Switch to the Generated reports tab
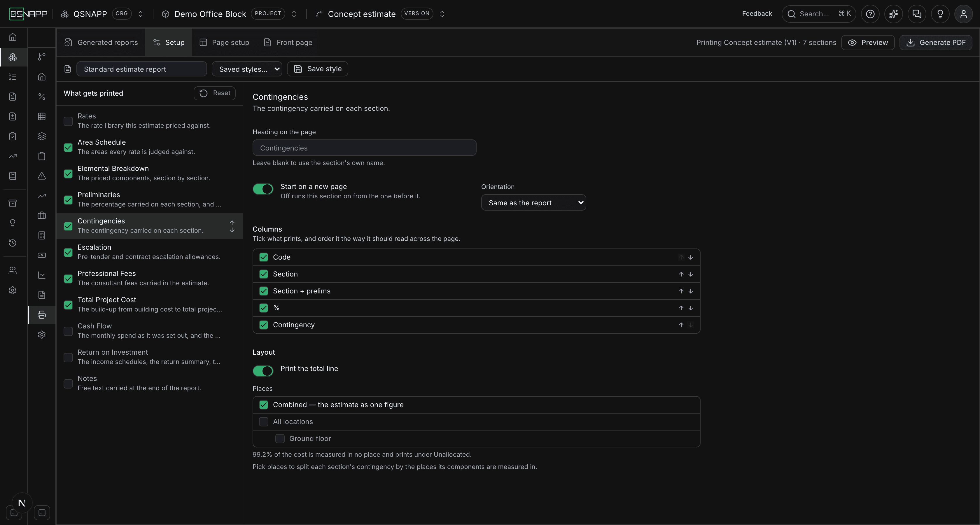This screenshot has width=980, height=525. click(x=101, y=43)
